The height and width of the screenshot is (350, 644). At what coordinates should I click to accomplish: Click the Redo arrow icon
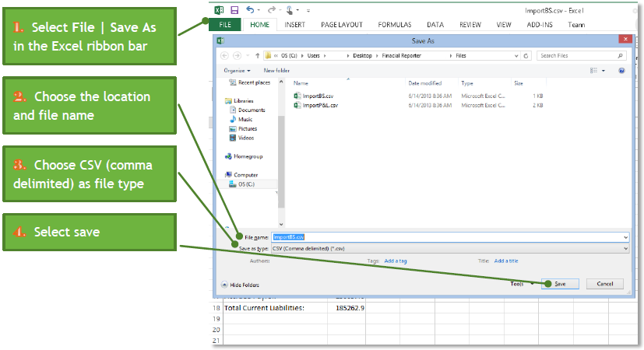[x=272, y=10]
